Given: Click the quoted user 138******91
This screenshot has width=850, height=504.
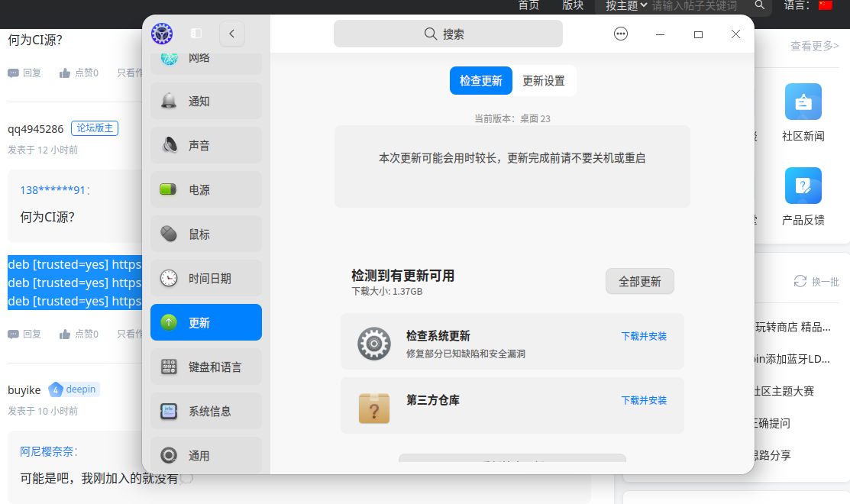Looking at the screenshot, I should pyautogui.click(x=53, y=189).
